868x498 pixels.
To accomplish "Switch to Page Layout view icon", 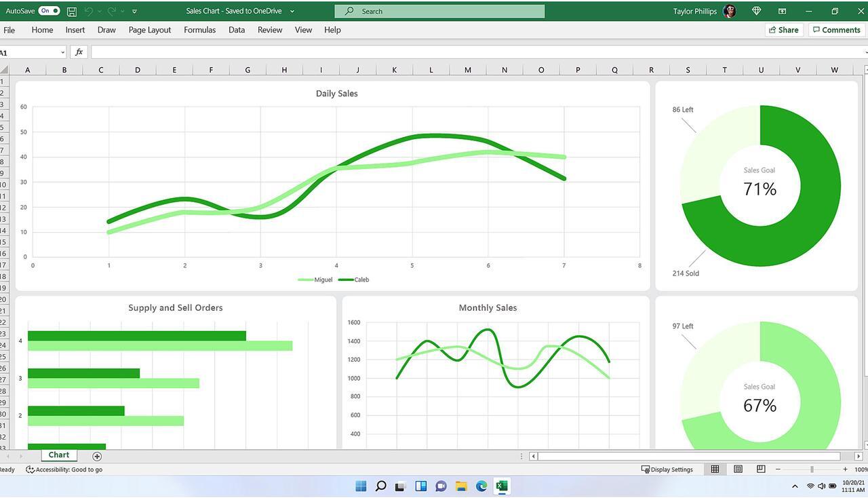I will 738,469.
